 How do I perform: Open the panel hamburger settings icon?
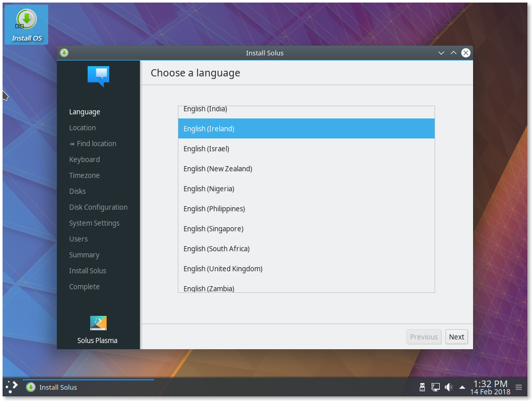(519, 387)
